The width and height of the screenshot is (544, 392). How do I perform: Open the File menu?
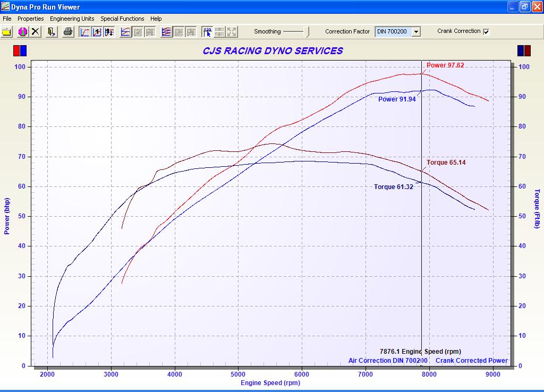tap(7, 19)
